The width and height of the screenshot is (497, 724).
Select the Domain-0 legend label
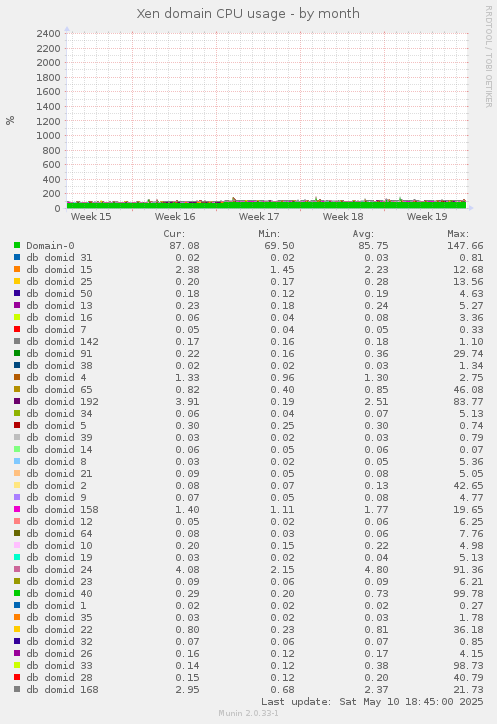tap(50, 246)
